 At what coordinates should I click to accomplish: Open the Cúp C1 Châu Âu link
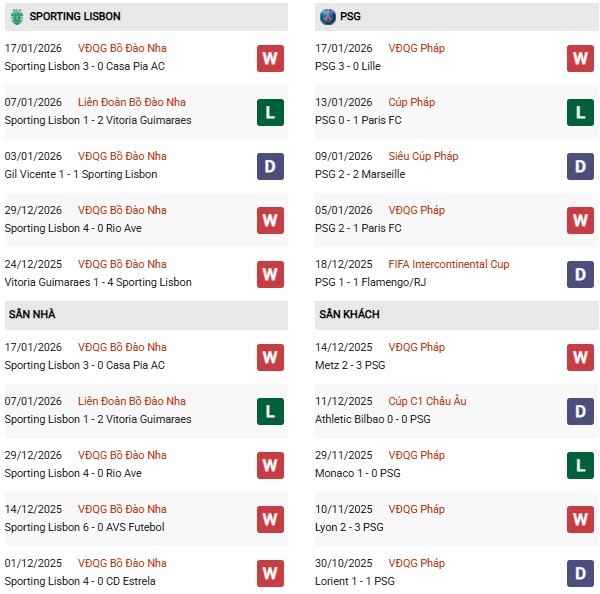click(x=429, y=401)
